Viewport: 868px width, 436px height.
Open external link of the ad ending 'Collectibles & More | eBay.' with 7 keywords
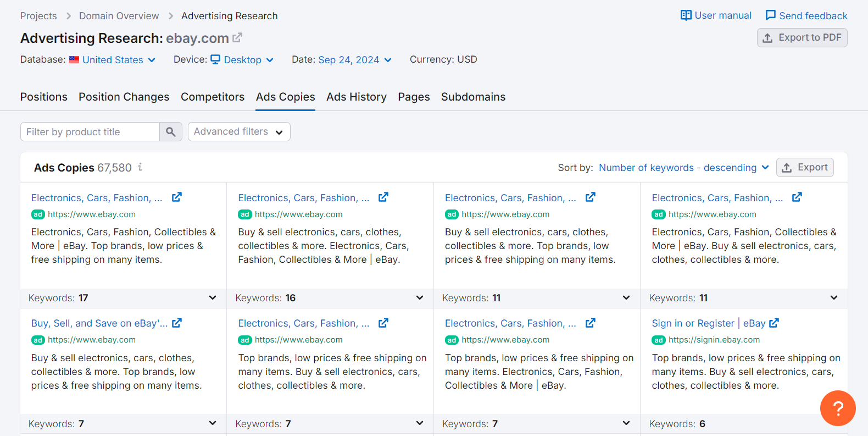591,323
